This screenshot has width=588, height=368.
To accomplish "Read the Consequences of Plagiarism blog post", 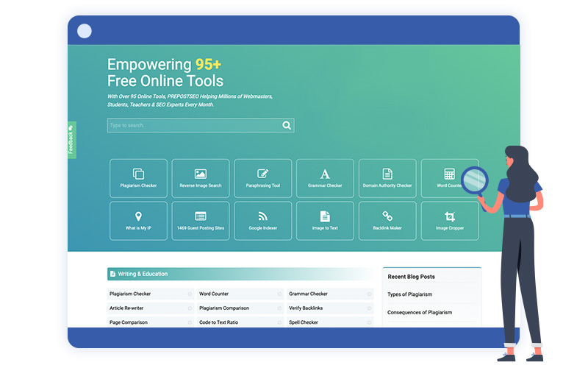I will point(420,312).
